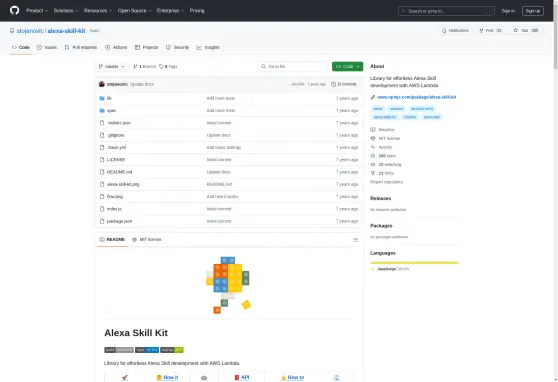This screenshot has width=558, height=382.
Task: Expand the Solutions menu
Action: coord(66,11)
